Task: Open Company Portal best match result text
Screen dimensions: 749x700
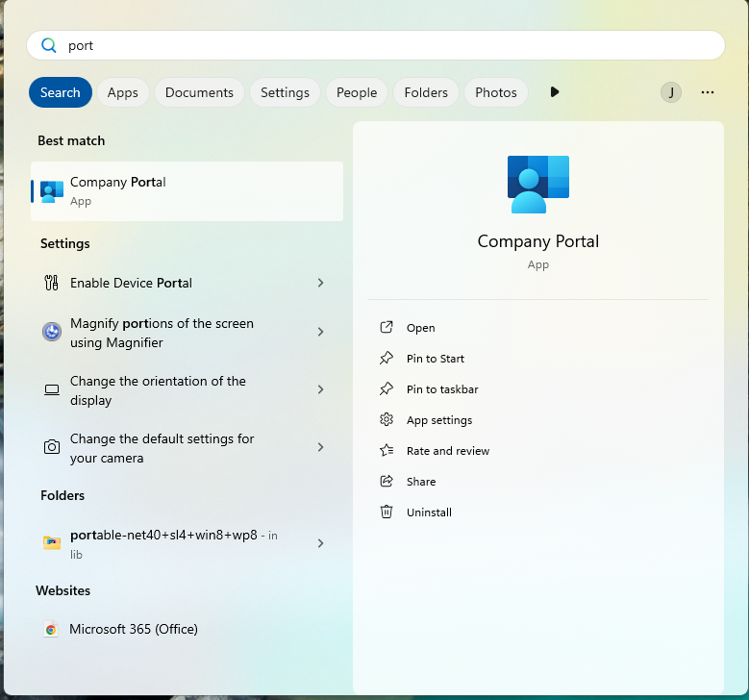Action: pos(117,182)
